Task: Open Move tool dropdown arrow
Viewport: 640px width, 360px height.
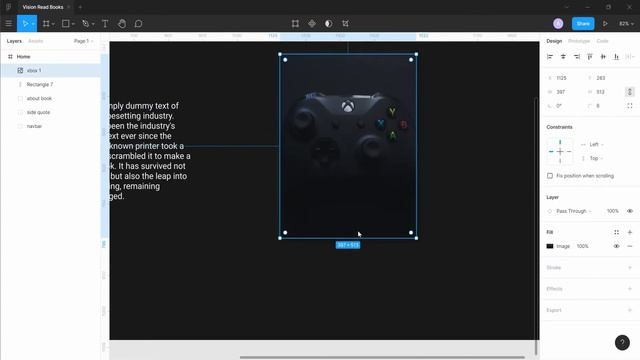Action: [x=33, y=24]
